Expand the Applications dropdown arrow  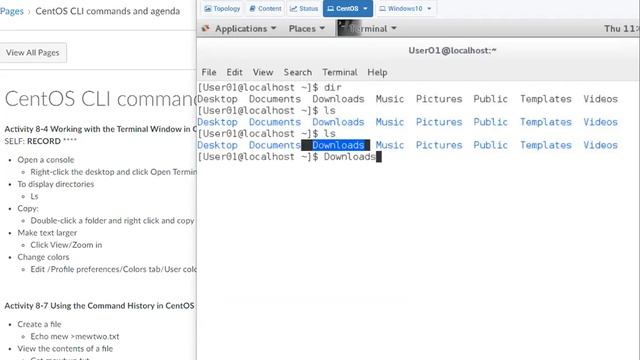pyautogui.click(x=273, y=28)
